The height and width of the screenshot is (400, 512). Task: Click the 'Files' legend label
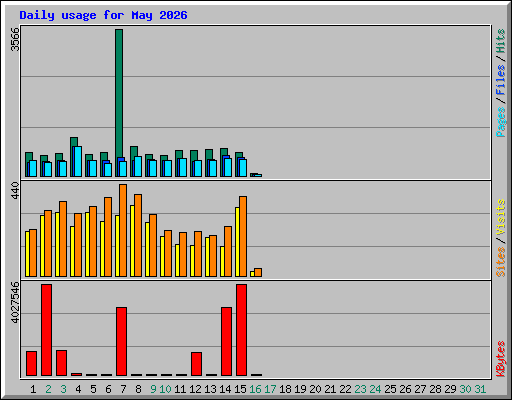coord(501,80)
